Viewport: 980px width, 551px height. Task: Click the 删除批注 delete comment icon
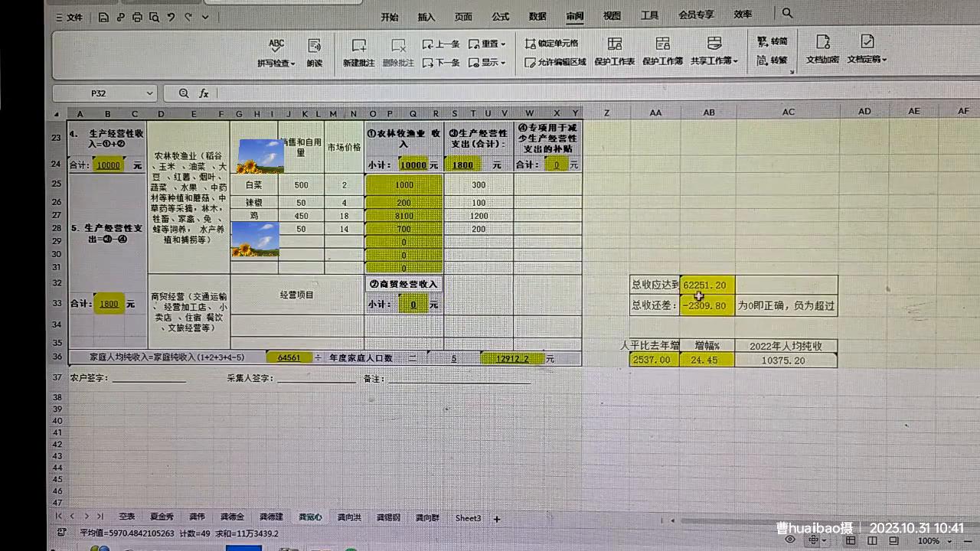pos(397,54)
